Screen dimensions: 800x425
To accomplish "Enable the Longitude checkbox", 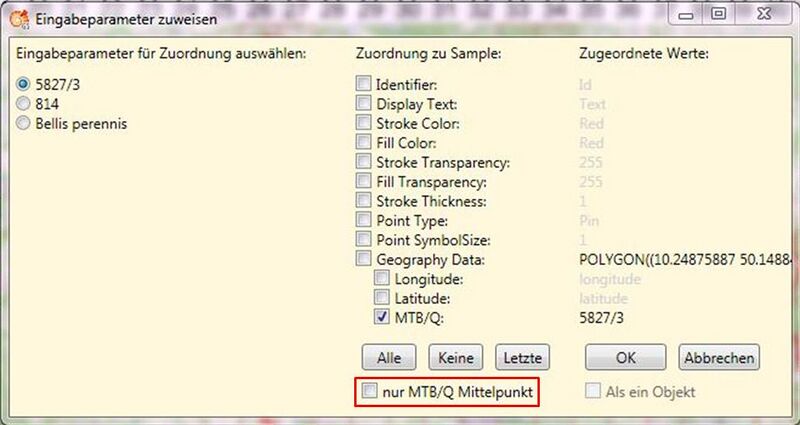I will [382, 278].
